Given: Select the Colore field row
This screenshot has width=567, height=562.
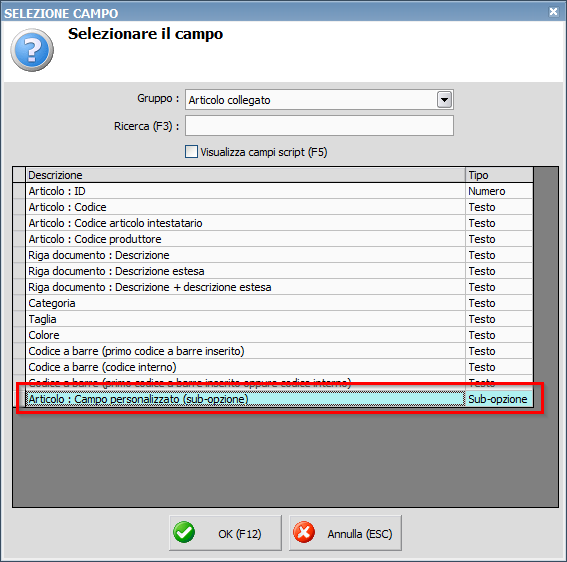Looking at the screenshot, I should tap(279, 335).
